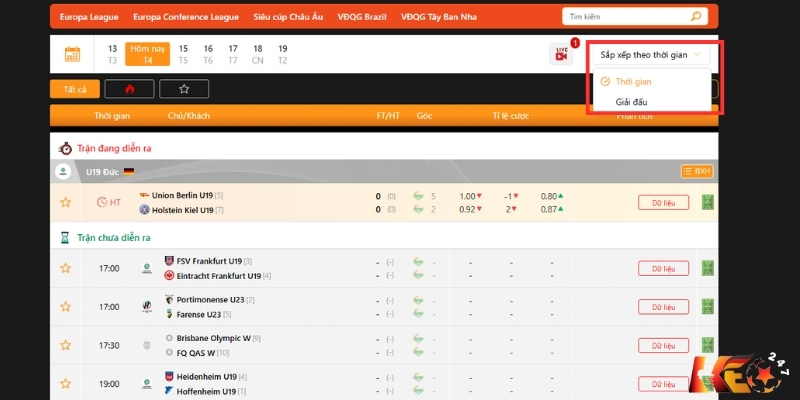Click the HT clock status icon
The width and height of the screenshot is (800, 400).
coord(102,202)
